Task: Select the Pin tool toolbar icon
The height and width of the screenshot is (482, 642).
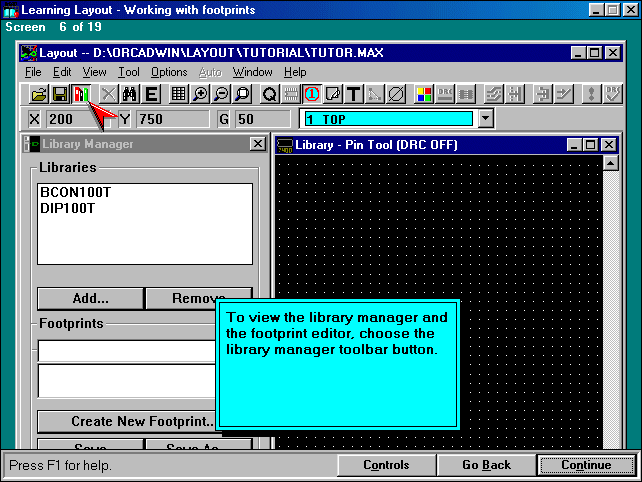Action: [311, 95]
